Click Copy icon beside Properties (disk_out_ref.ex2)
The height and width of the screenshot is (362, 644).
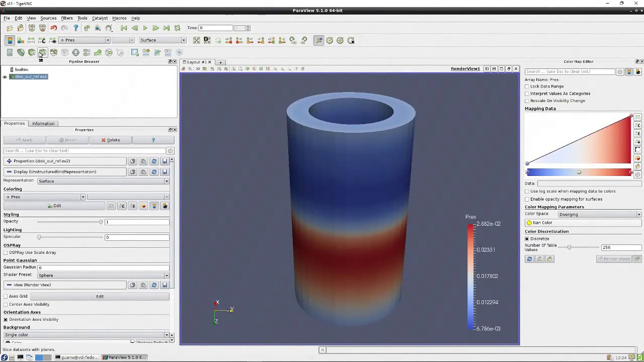click(132, 161)
